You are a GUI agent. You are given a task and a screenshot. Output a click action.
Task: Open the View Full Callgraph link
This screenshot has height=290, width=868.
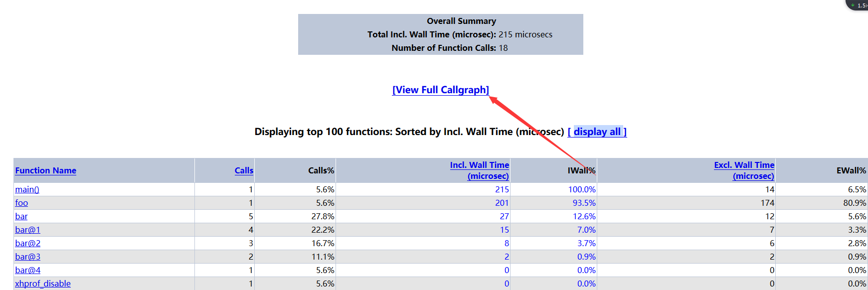point(441,90)
